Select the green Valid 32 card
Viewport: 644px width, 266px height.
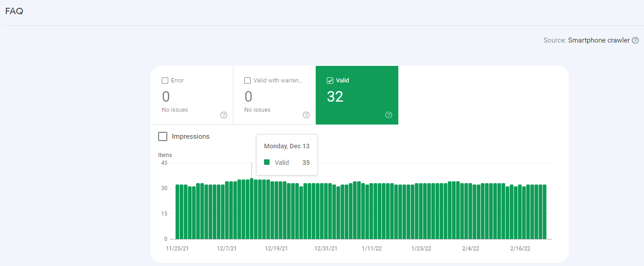pos(357,95)
